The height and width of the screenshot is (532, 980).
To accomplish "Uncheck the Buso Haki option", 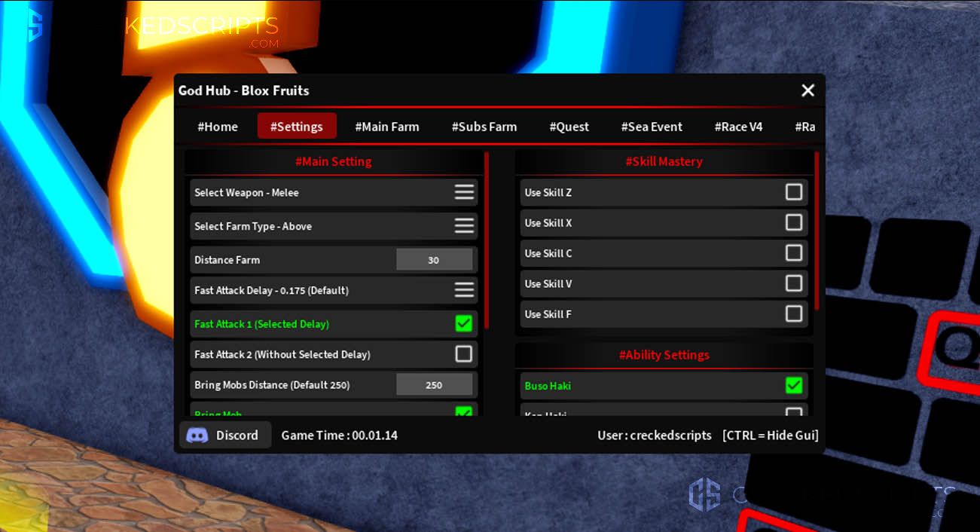I will (x=794, y=385).
